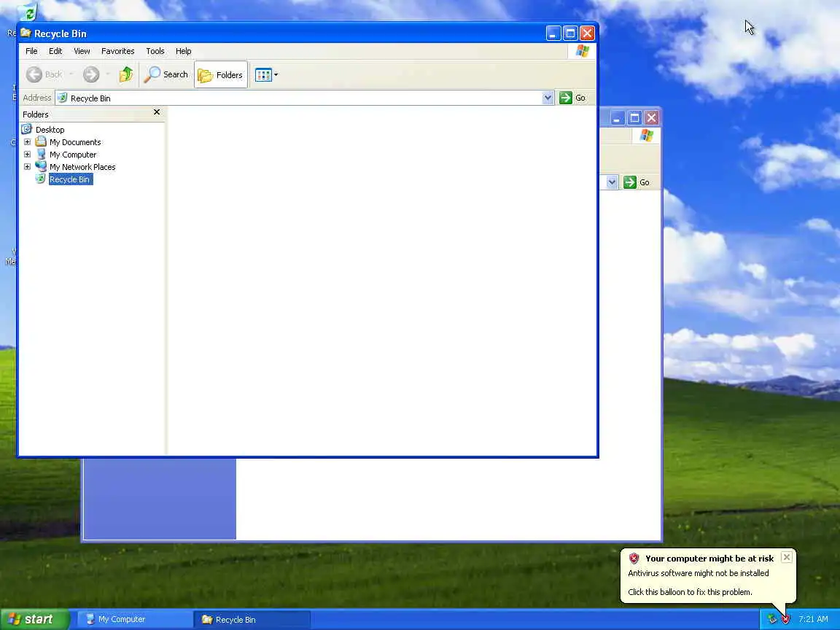Expand My Computer tree node
The width and height of the screenshot is (840, 630).
coord(27,155)
